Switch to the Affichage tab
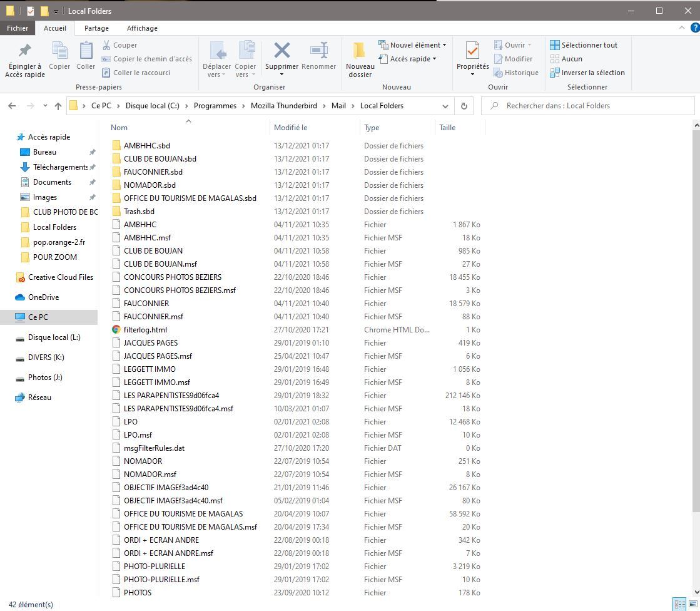 click(142, 28)
